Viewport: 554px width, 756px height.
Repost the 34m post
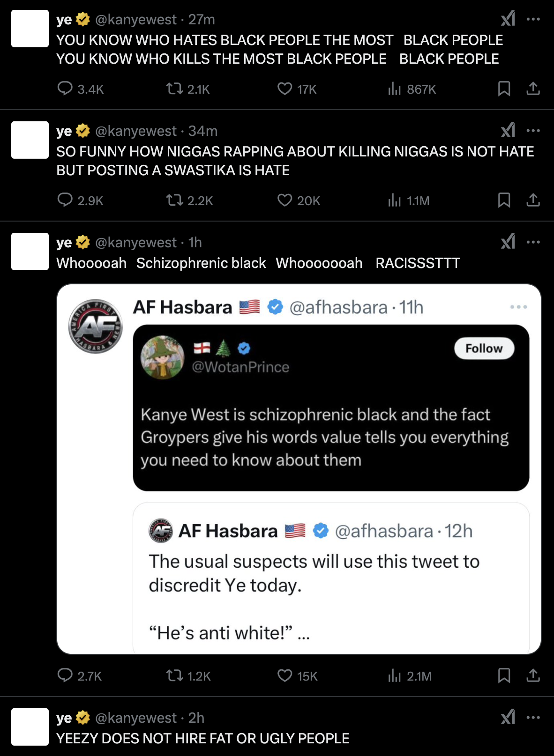point(175,200)
